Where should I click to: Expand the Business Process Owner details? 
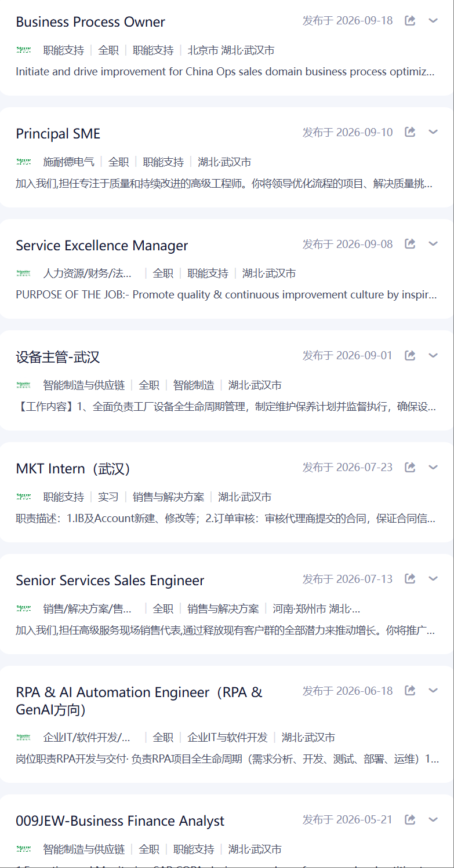(433, 21)
